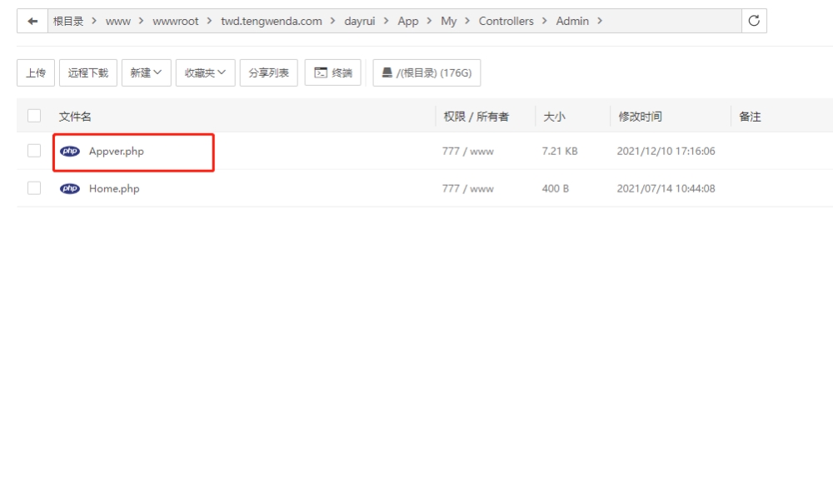Click the 远程下载 button
Viewport: 833px width, 504px height.
coord(88,72)
